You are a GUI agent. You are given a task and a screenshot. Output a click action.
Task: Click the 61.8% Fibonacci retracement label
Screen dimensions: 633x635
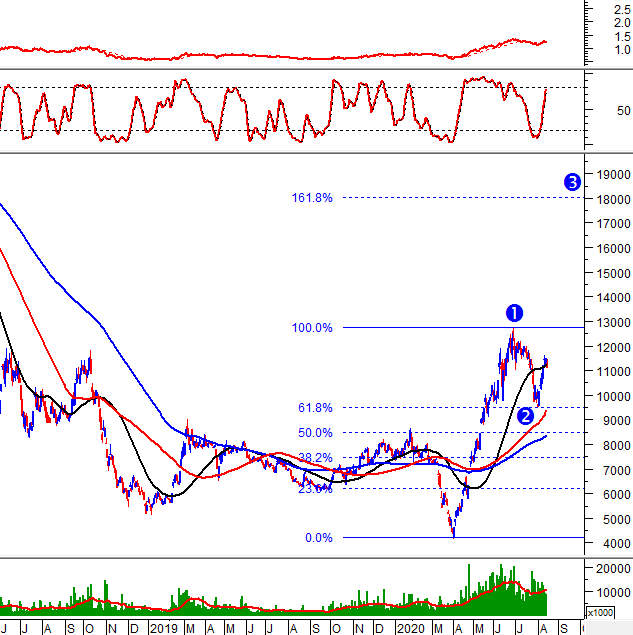coord(315,408)
